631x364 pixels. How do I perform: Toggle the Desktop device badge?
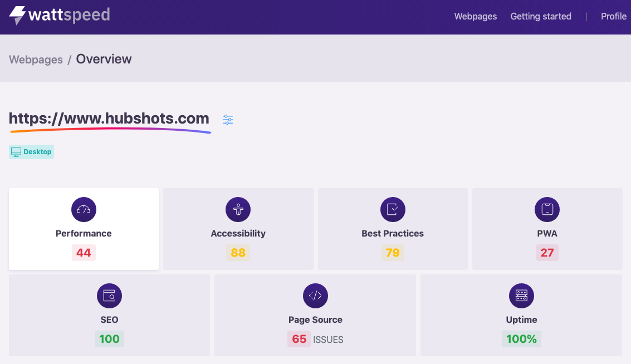(x=31, y=151)
